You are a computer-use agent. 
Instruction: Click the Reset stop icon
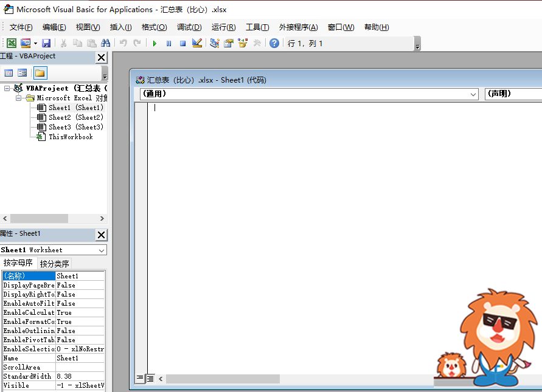click(x=183, y=43)
